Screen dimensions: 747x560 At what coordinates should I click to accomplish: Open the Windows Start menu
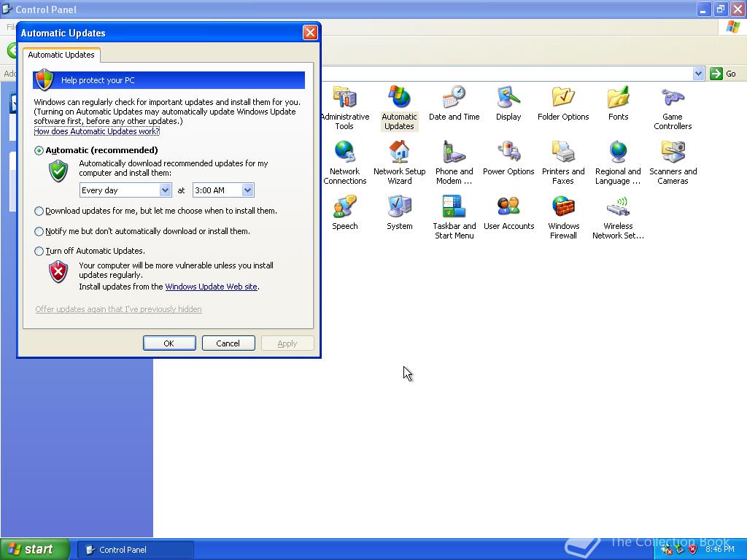tap(35, 550)
